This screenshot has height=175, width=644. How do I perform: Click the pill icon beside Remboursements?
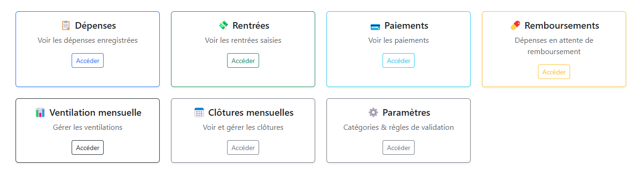(515, 25)
